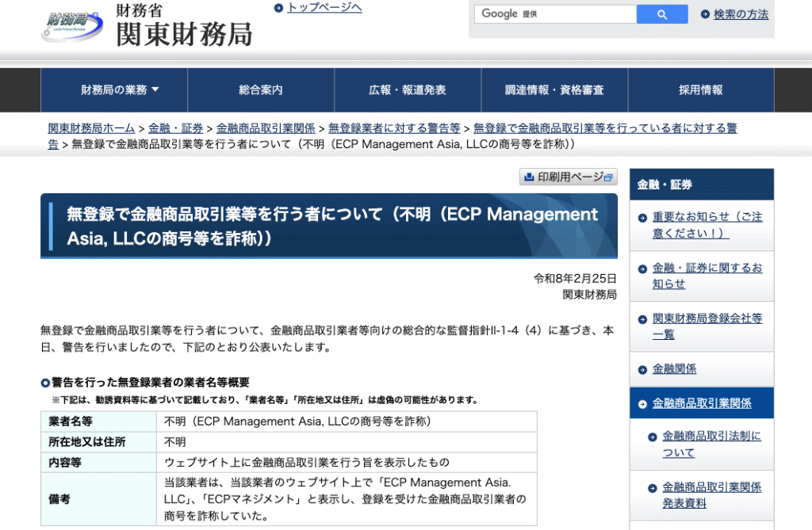Viewport: 812px width, 530px height.
Task: Click the arrow bullet next to 金融商品取引法制について
Action: 653,437
